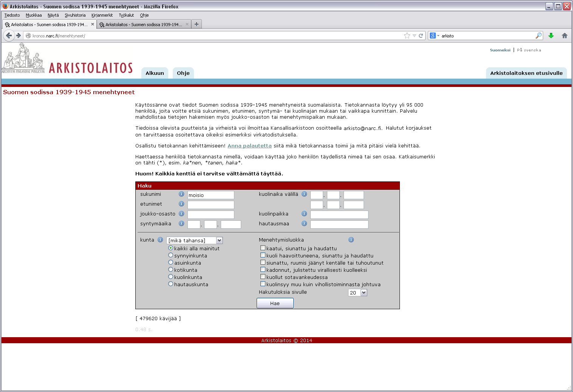Click the Arkistolaitos logo image

tap(67, 59)
